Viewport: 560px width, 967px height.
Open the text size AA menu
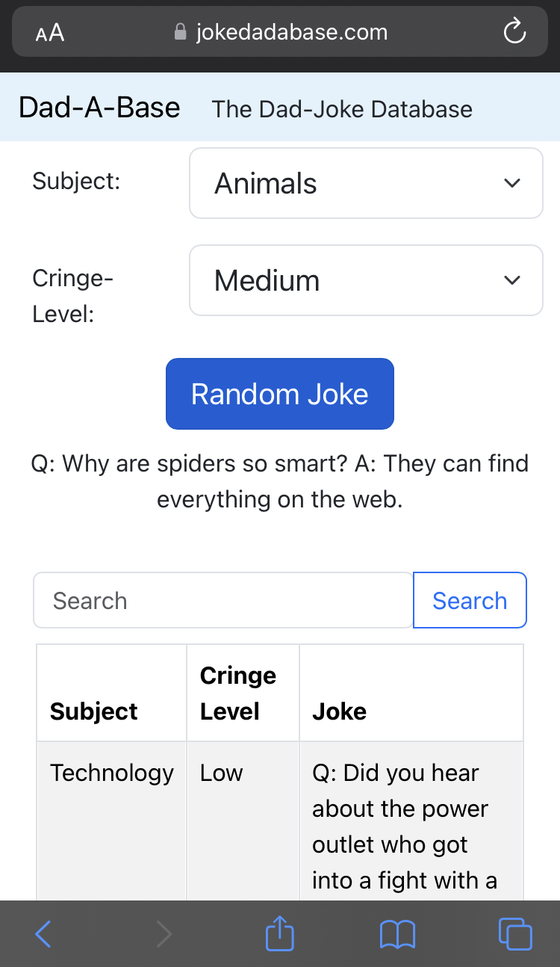click(47, 31)
